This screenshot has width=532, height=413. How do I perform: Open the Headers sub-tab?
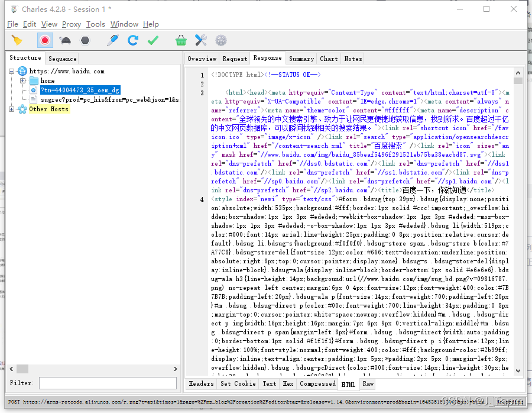201,383
